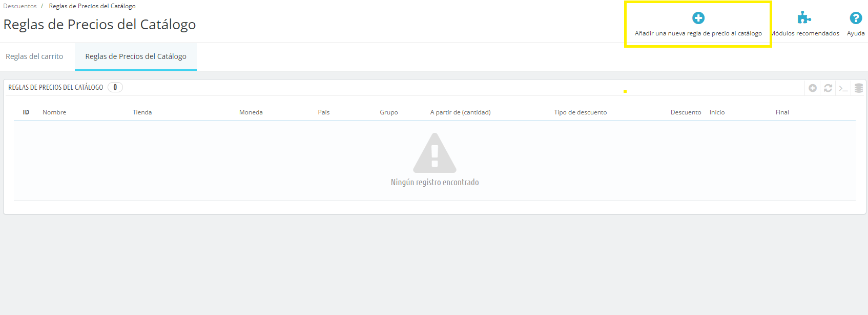Click the Tipo de descuento column header
This screenshot has width=868, height=315.
(x=580, y=112)
